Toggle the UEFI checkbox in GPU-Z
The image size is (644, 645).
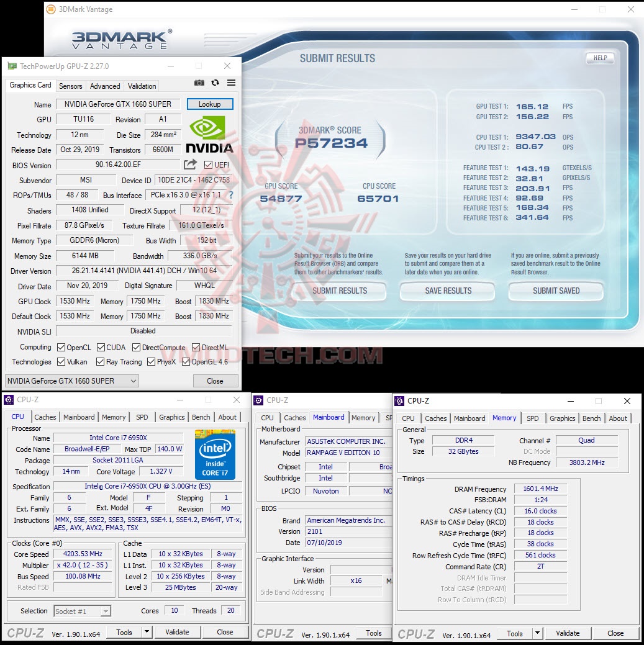tap(208, 165)
